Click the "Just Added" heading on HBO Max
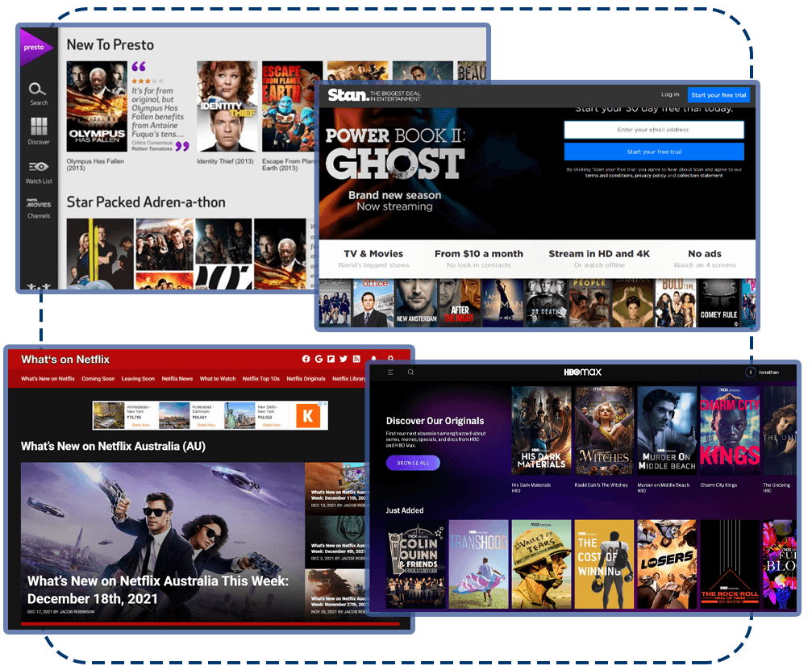 click(x=405, y=510)
